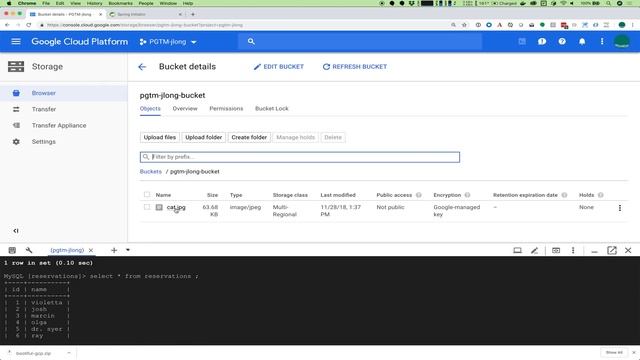Switch to the Permissions tab
The height and width of the screenshot is (360, 640).
[x=226, y=109]
